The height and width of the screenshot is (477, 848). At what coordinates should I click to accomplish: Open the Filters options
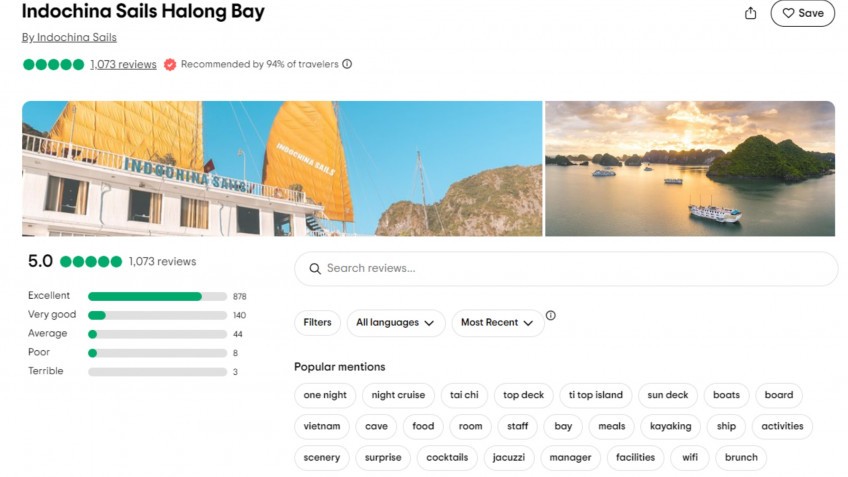click(x=317, y=323)
